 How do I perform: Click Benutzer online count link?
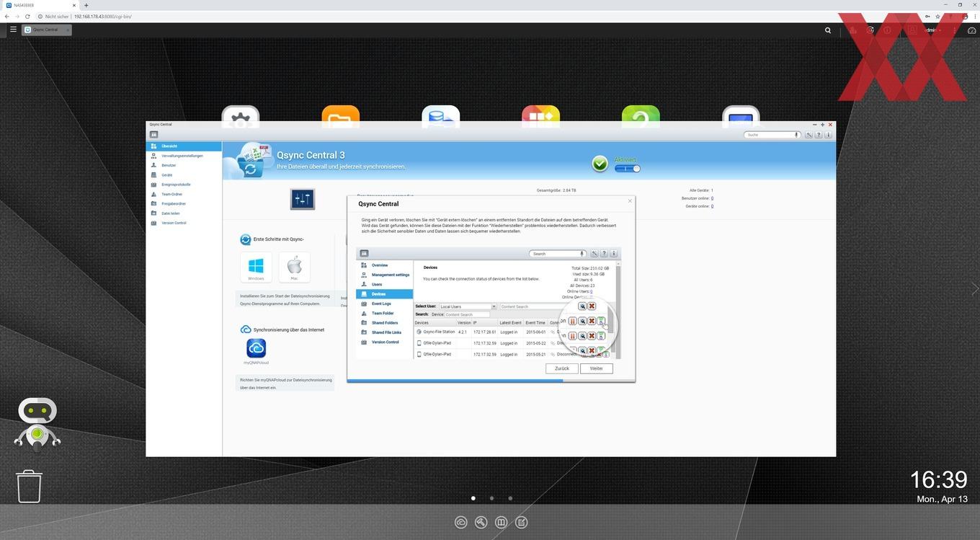point(712,198)
